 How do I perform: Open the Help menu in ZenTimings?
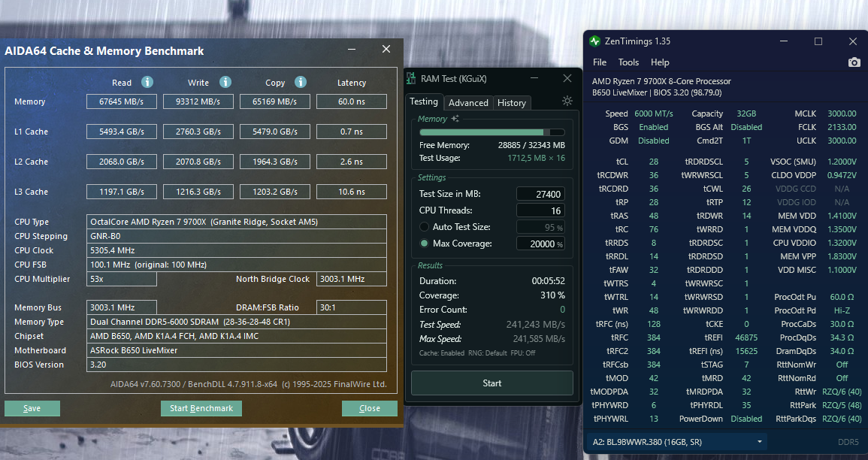coord(660,62)
